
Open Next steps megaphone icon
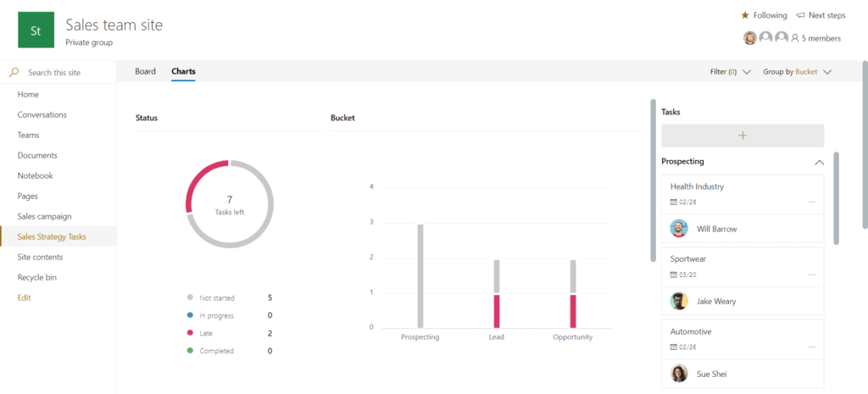[x=800, y=15]
